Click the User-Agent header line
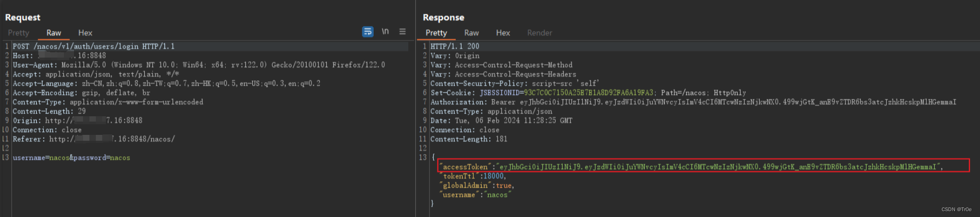This screenshot has width=980, height=217. 199,65
